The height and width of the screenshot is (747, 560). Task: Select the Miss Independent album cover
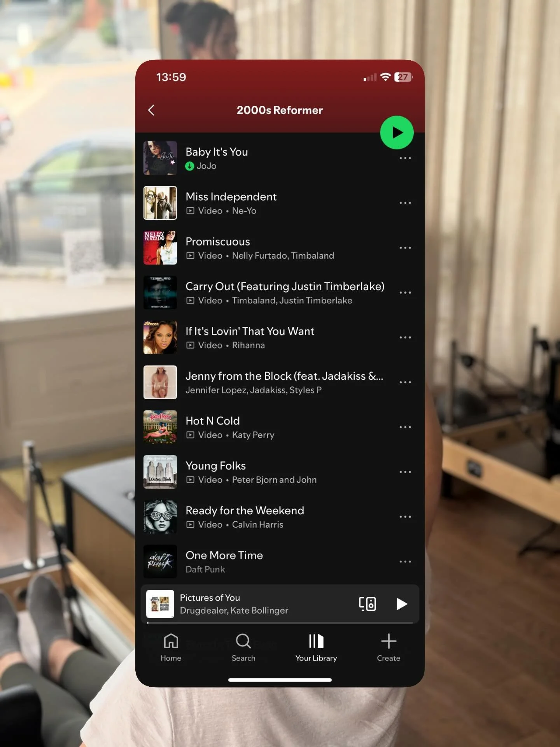160,203
